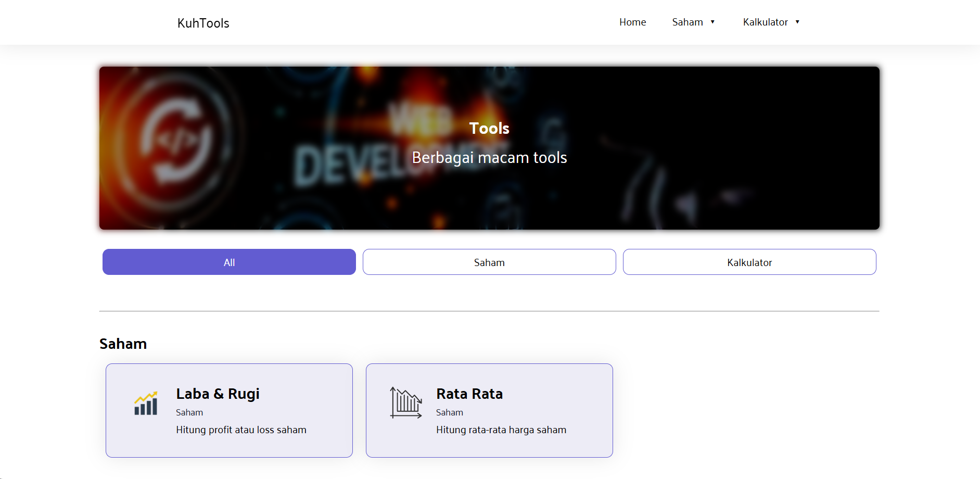Image resolution: width=980 pixels, height=479 pixels.
Task: Click the Saham tag under Rata Rata
Action: (x=450, y=412)
